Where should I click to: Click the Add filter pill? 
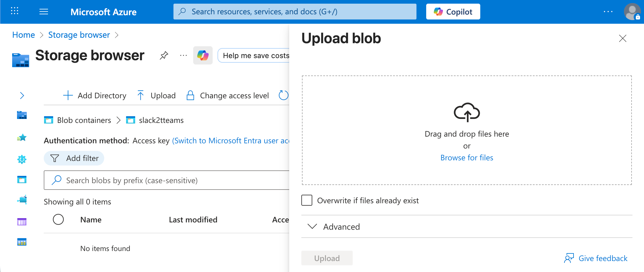click(x=74, y=158)
